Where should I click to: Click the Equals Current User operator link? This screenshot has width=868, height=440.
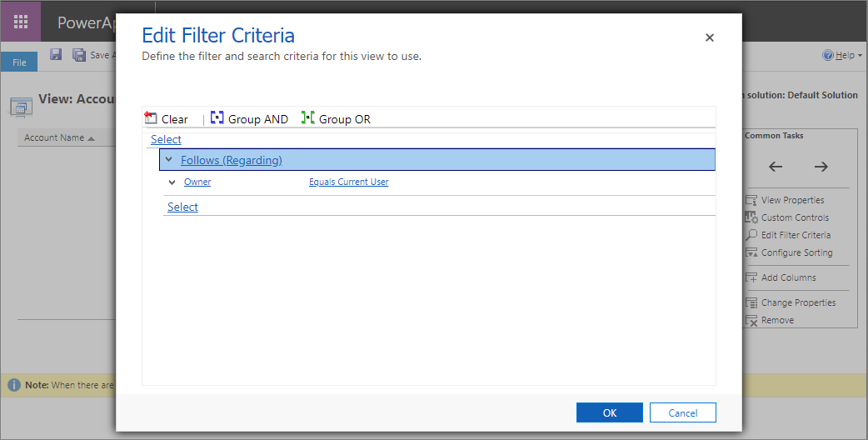click(349, 182)
